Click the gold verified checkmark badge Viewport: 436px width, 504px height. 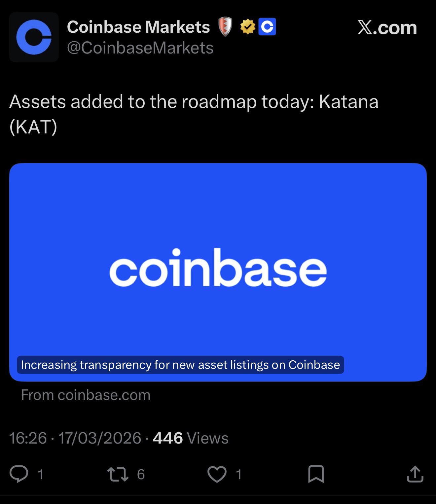(248, 27)
